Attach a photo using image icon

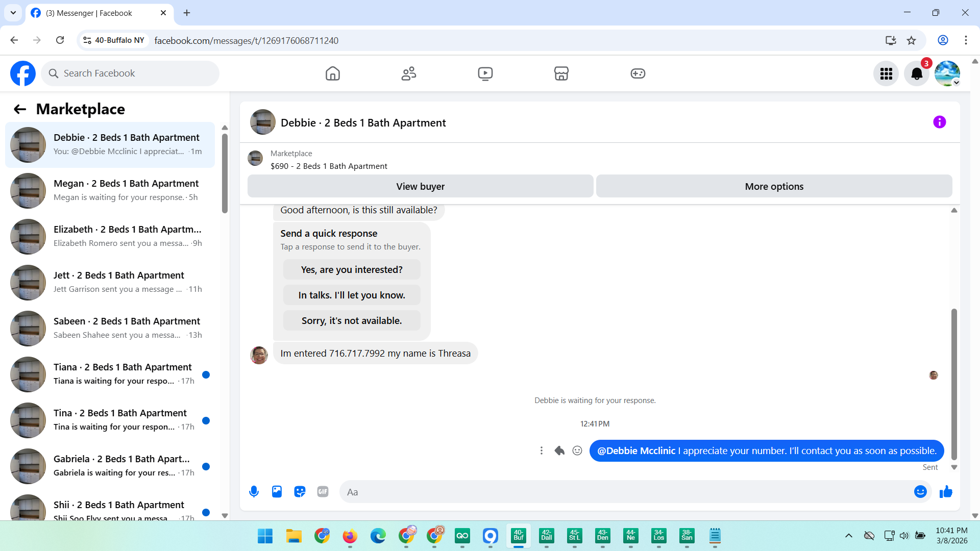[277, 492]
